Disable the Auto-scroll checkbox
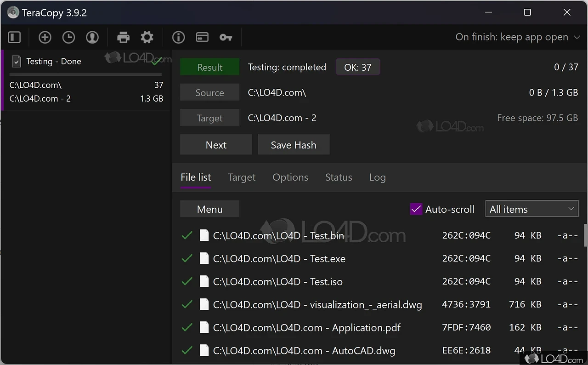Image resolution: width=588 pixels, height=365 pixels. pos(416,209)
